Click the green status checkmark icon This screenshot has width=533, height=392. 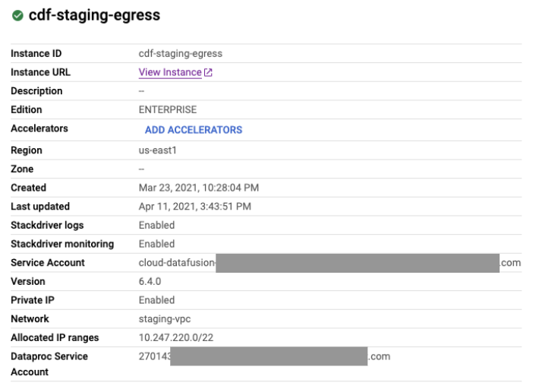click(17, 16)
